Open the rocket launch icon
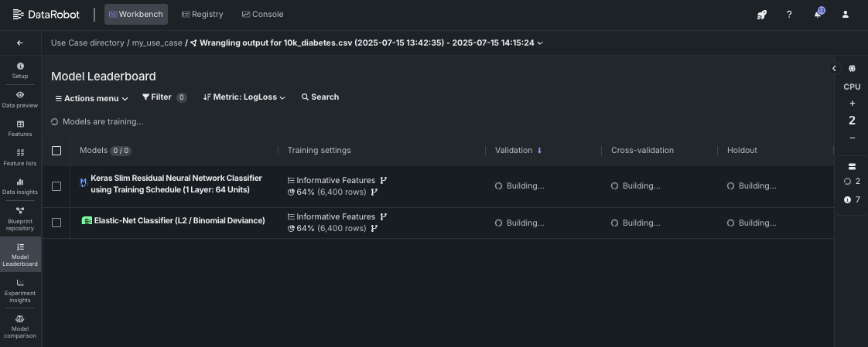The width and height of the screenshot is (868, 347). 761,14
